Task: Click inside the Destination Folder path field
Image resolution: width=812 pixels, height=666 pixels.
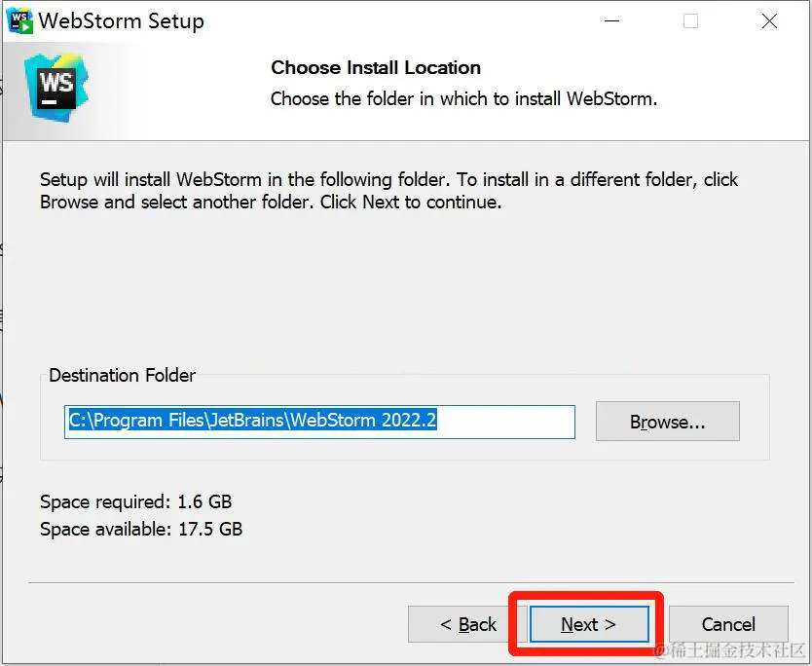Action: coord(319,422)
